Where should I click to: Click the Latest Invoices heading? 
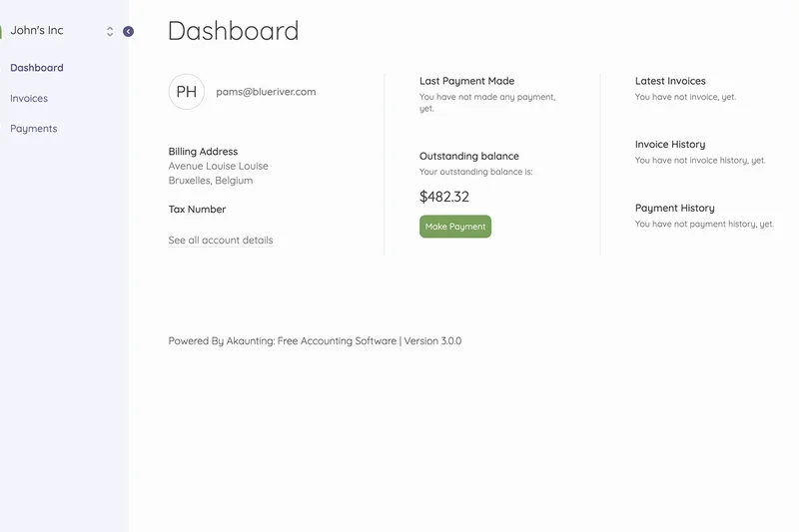click(670, 81)
